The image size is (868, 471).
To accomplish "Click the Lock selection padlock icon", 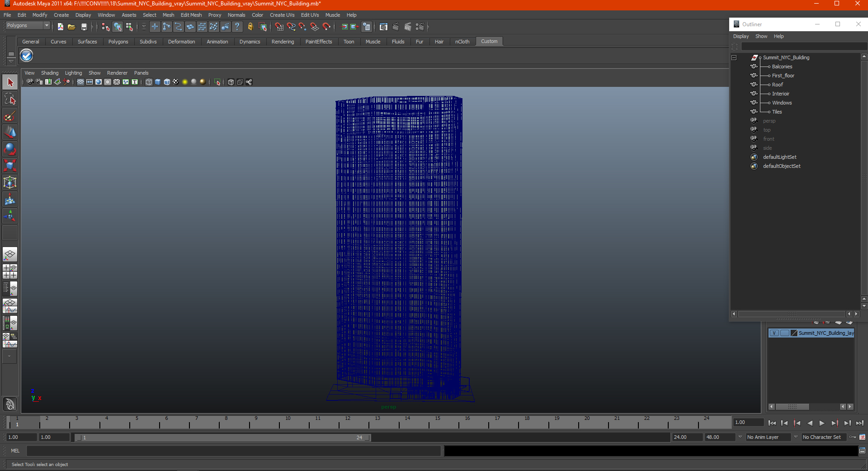I will pos(250,27).
